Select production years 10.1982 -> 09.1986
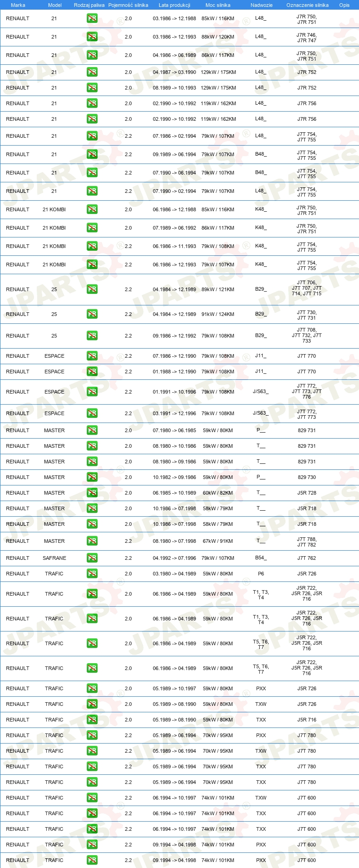This screenshot has height=868, width=359. click(174, 477)
